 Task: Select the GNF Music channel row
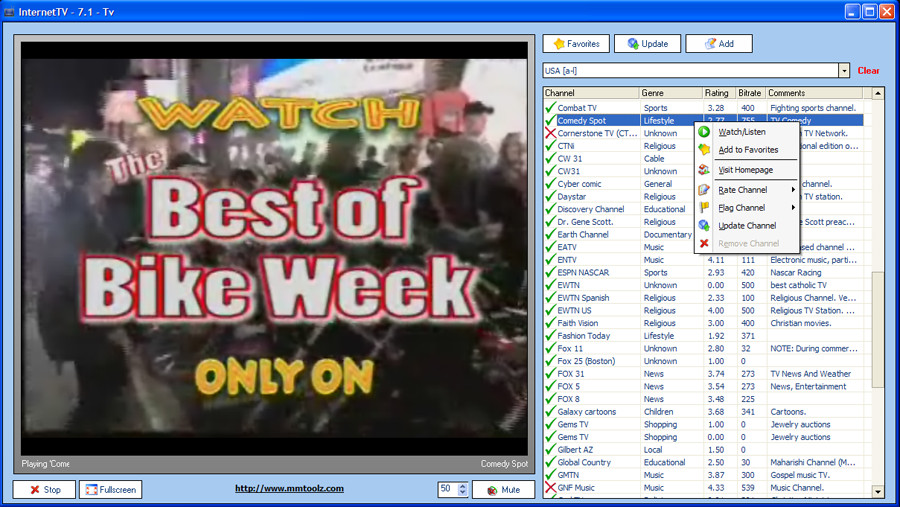(703, 487)
